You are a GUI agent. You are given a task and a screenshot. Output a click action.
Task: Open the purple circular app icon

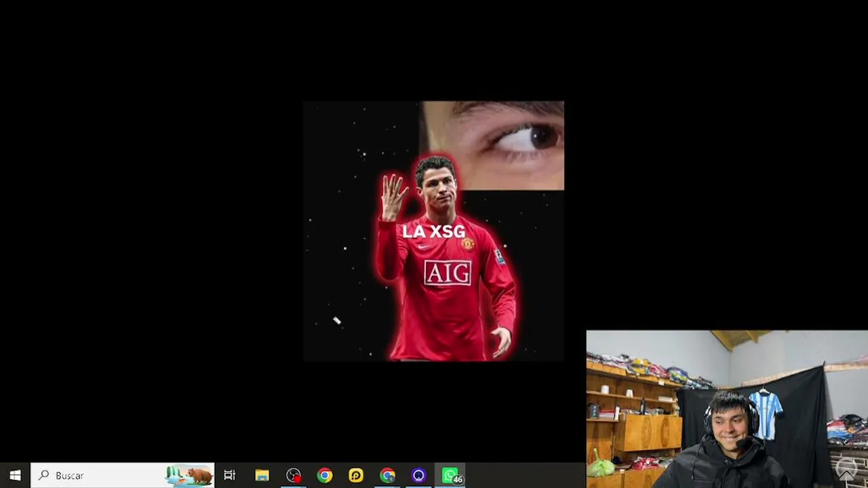pos(418,475)
